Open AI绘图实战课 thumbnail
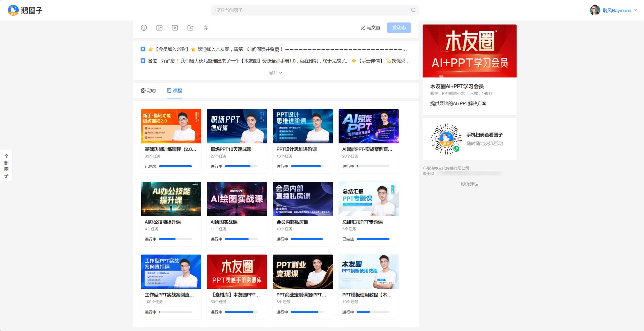The image size is (644, 331). (x=237, y=199)
